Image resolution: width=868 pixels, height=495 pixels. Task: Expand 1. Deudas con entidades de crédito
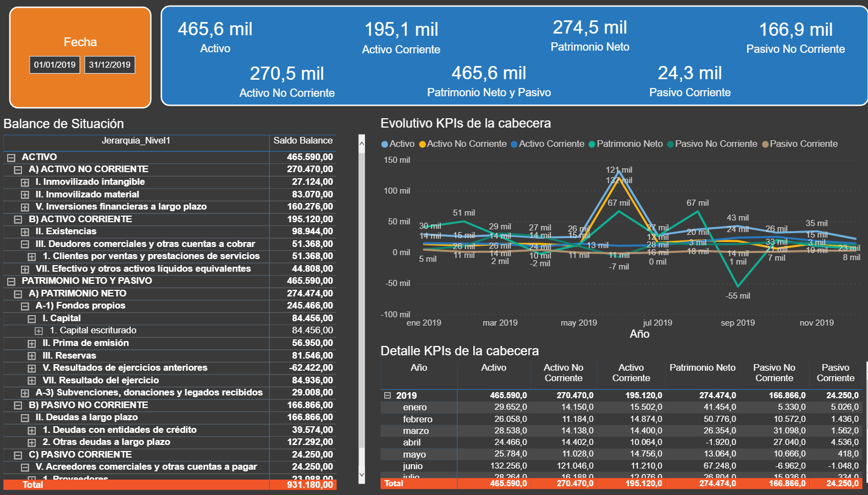[32, 431]
